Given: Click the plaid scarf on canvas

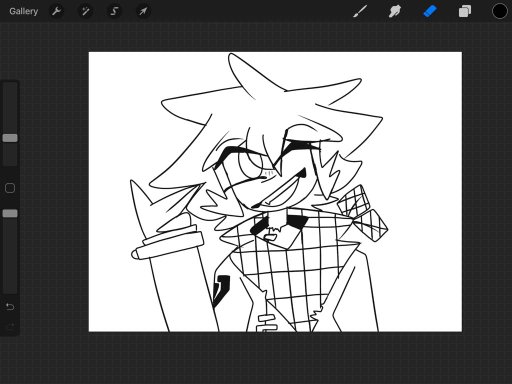Looking at the screenshot, I should 293,267.
